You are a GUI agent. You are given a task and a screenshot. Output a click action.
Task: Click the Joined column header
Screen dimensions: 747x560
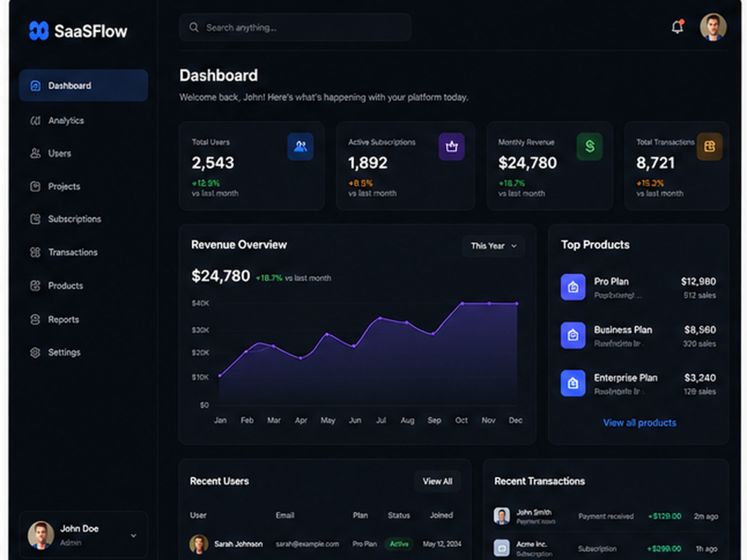pyautogui.click(x=441, y=515)
